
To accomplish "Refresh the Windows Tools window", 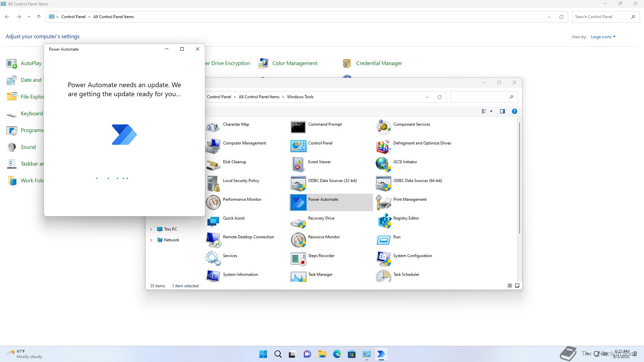I will pyautogui.click(x=440, y=97).
